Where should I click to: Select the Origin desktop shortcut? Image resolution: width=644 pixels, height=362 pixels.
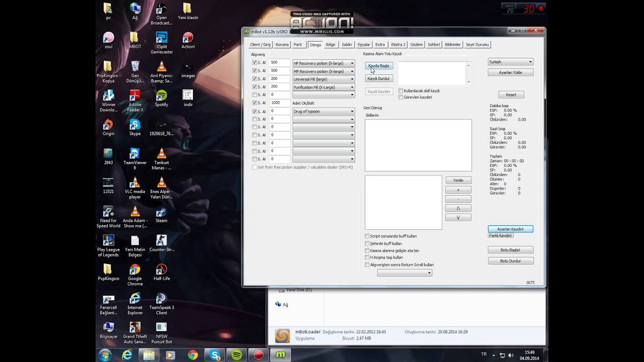108,127
